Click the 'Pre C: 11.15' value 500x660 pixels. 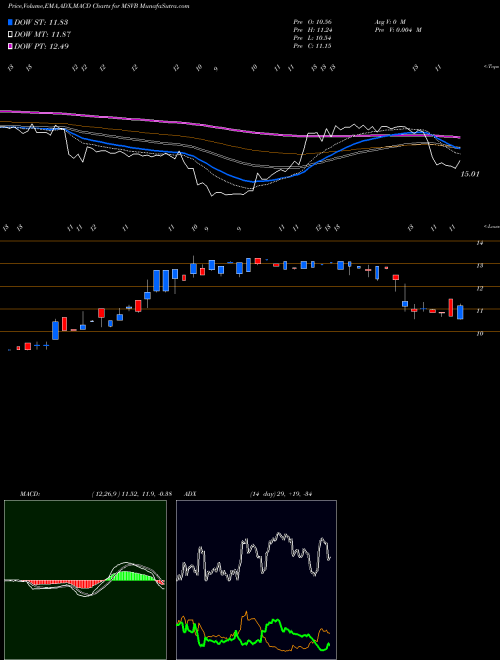tap(313, 46)
